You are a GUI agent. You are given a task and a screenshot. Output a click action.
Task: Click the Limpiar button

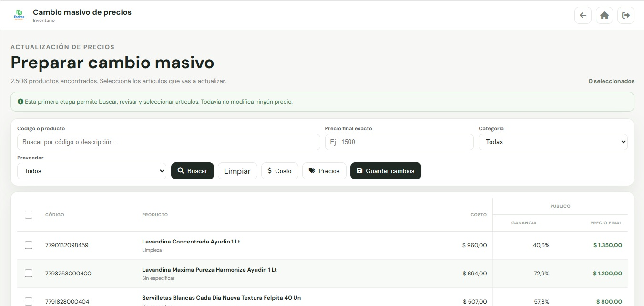pyautogui.click(x=237, y=171)
